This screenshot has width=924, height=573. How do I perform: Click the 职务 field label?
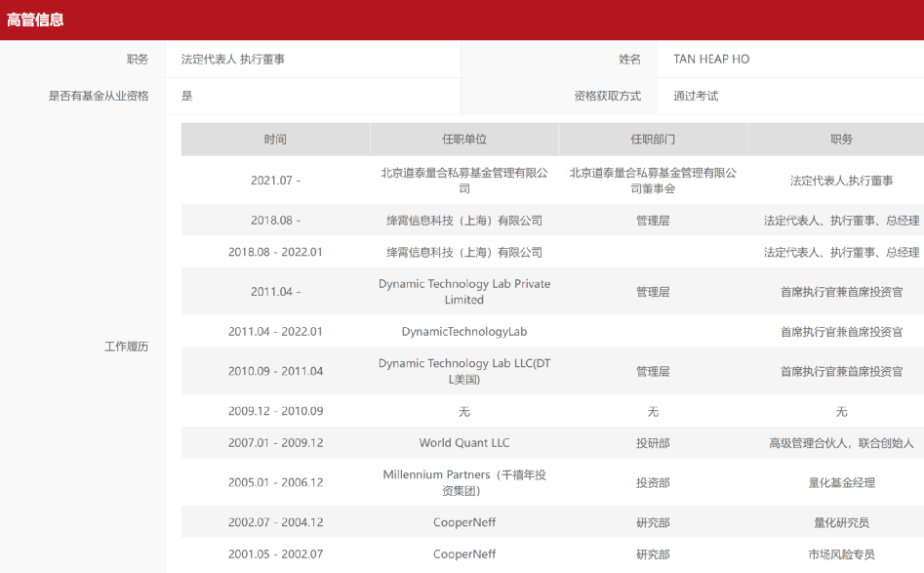click(140, 59)
